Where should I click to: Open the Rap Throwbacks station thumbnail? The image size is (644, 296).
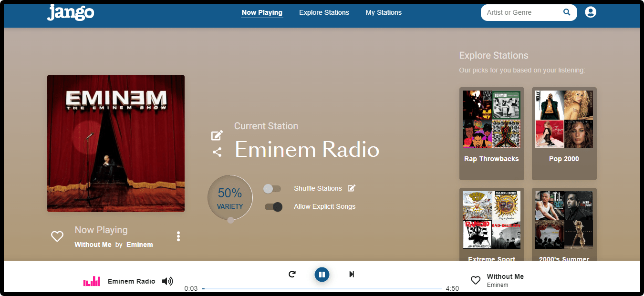[491, 119]
